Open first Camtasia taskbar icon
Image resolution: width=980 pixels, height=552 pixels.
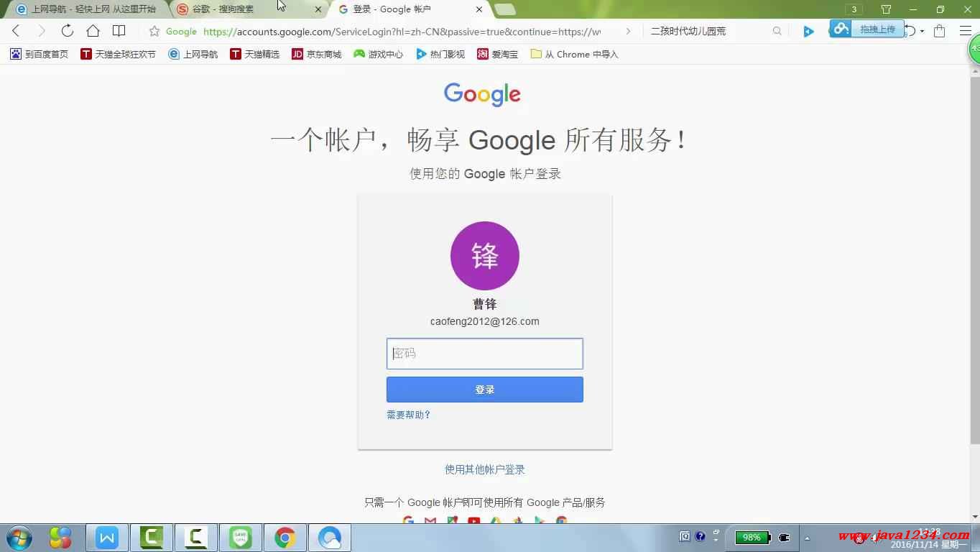pyautogui.click(x=152, y=538)
